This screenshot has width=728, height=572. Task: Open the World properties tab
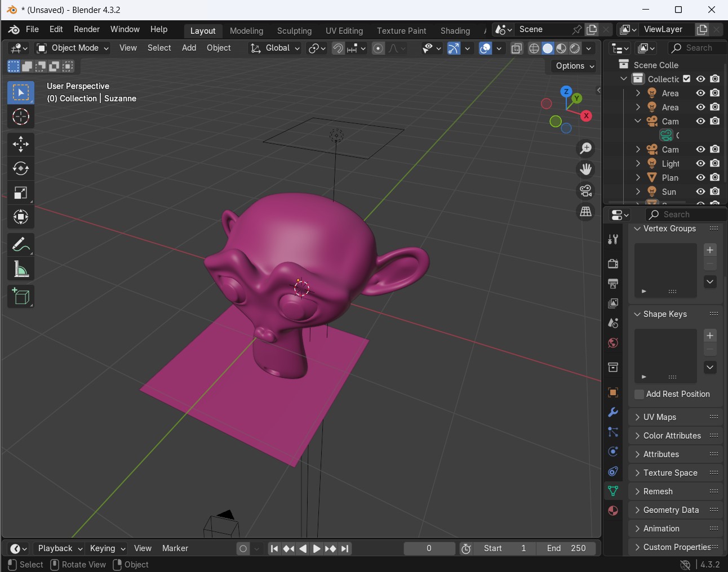click(x=613, y=343)
